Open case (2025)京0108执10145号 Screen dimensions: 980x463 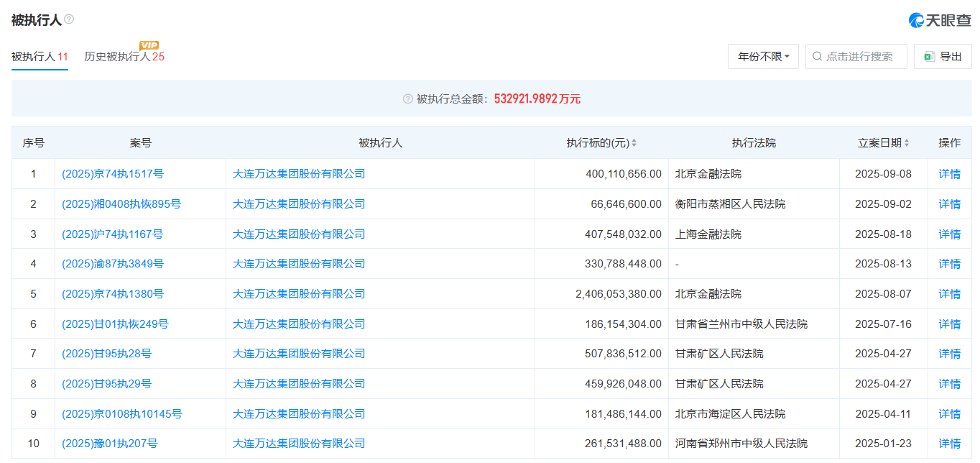(x=122, y=413)
